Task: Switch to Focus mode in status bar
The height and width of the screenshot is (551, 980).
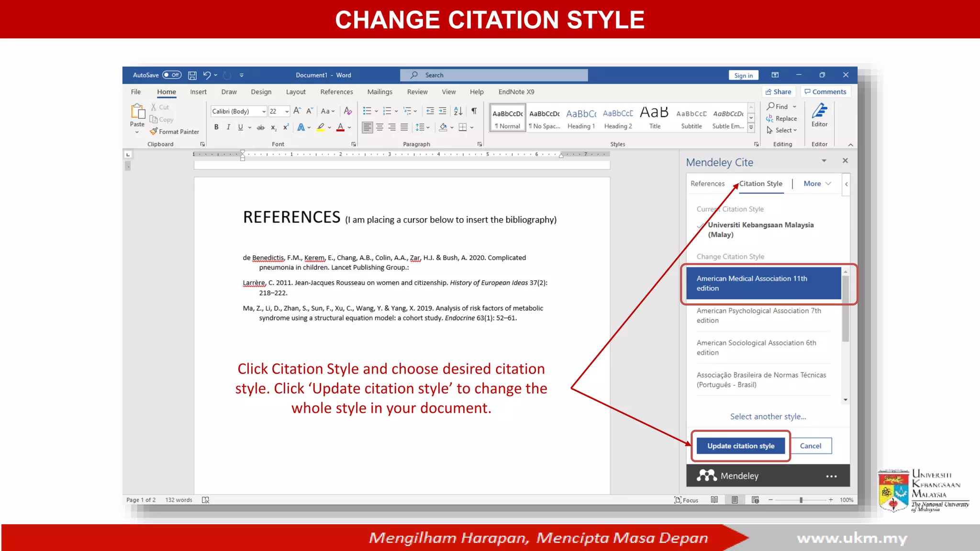Action: pyautogui.click(x=686, y=500)
